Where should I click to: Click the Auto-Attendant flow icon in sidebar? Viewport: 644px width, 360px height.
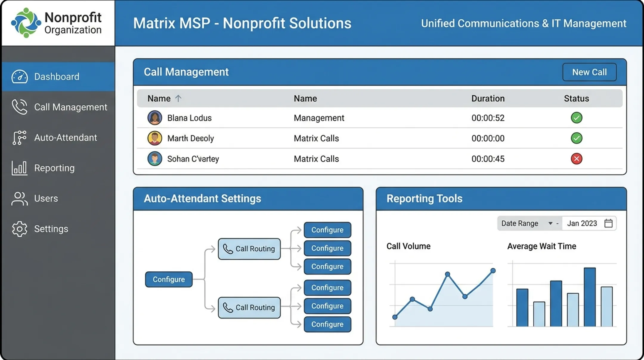19,138
